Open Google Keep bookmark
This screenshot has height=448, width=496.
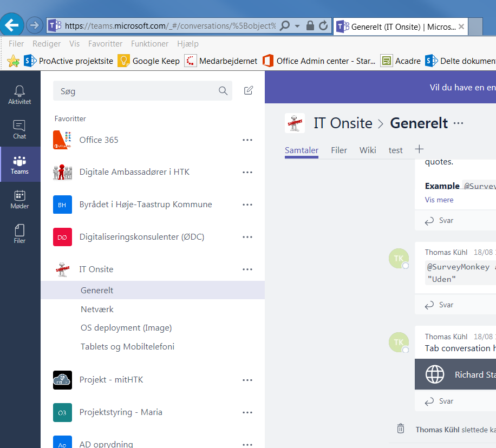coord(149,61)
